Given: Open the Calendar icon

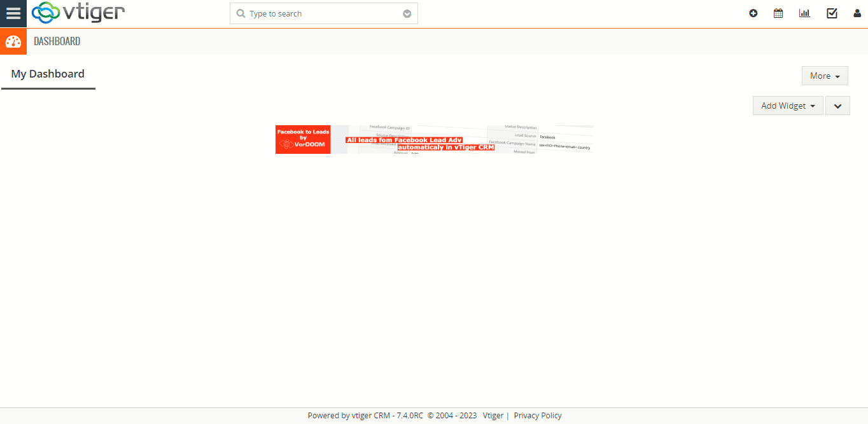Looking at the screenshot, I should click(778, 13).
